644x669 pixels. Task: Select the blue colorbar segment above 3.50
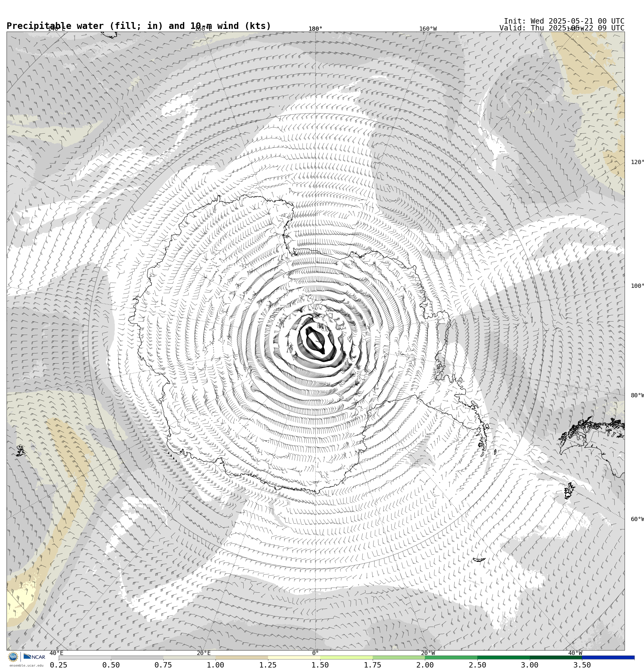pos(608,657)
